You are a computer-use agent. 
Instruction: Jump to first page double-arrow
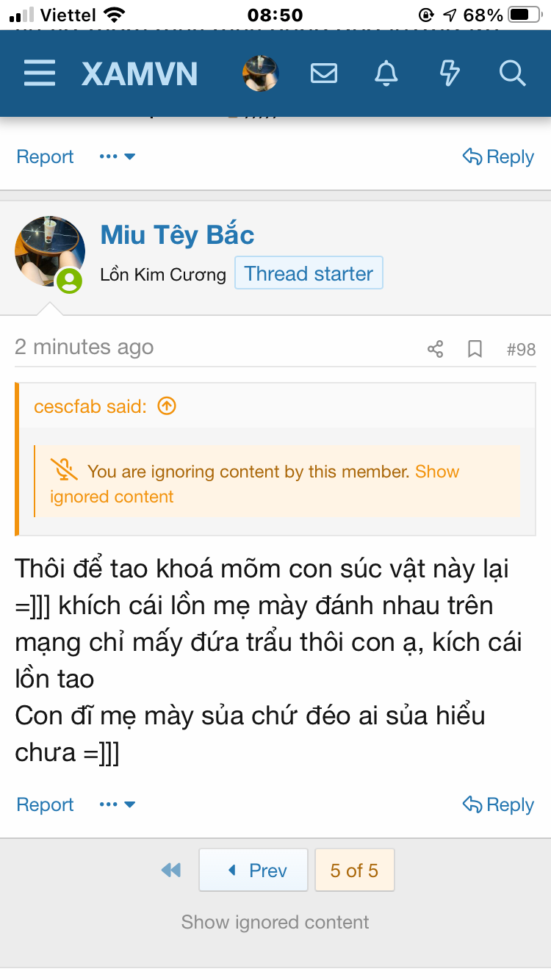171,871
